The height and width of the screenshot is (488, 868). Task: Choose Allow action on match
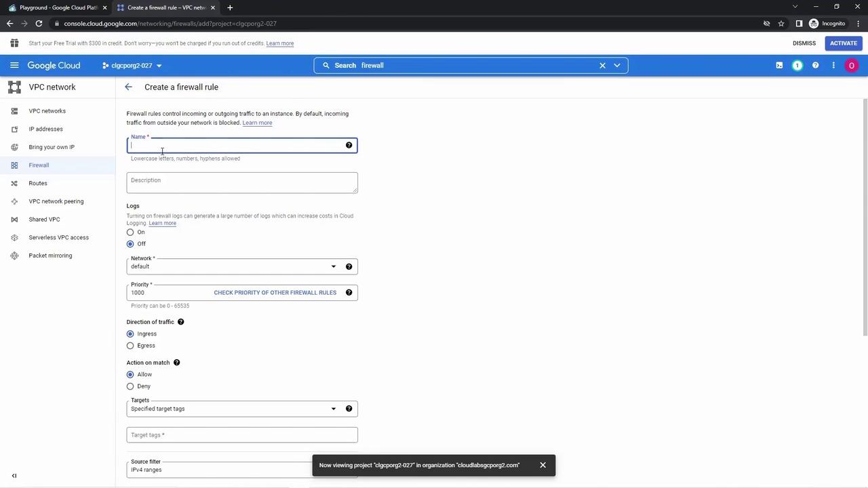[130, 375]
